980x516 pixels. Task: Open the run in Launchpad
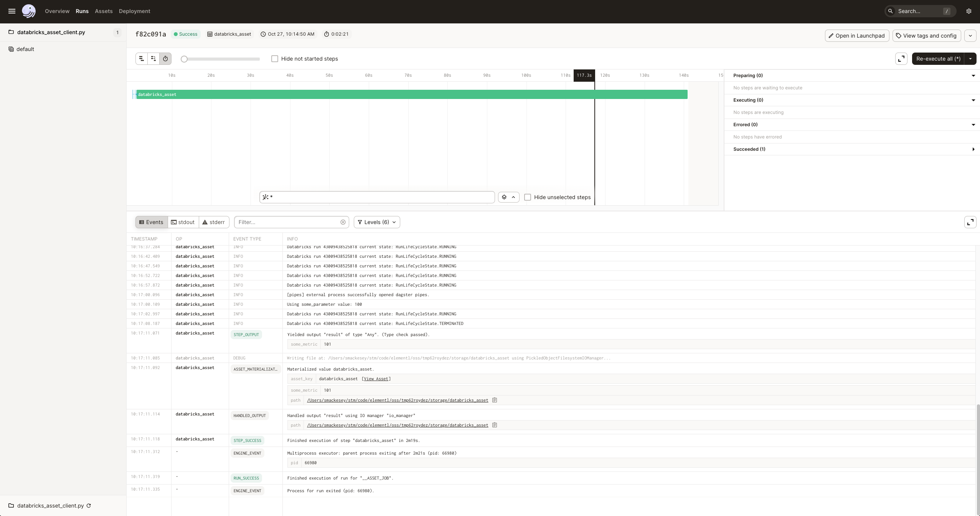(x=856, y=36)
